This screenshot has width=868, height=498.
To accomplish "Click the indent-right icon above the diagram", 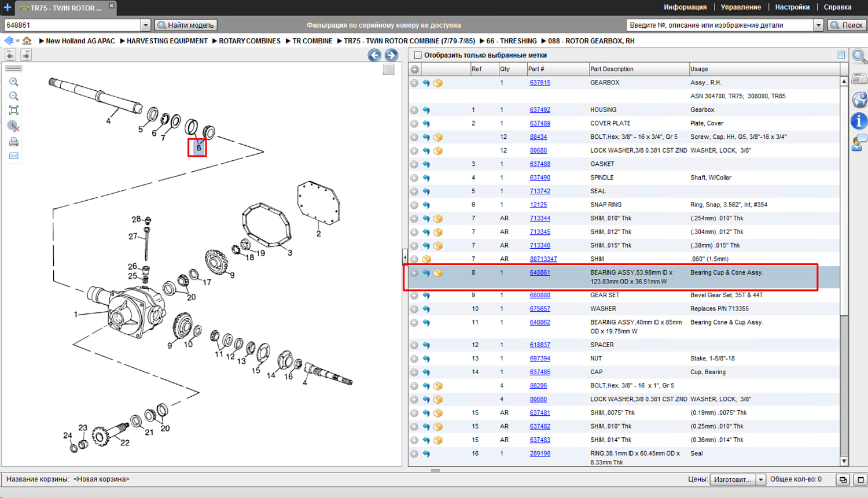I will pos(26,54).
